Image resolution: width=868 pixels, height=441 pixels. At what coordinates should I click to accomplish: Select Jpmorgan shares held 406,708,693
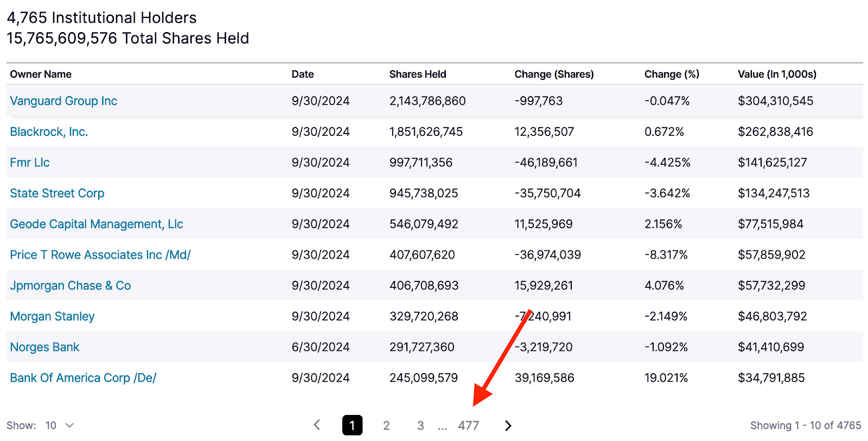pyautogui.click(x=424, y=286)
